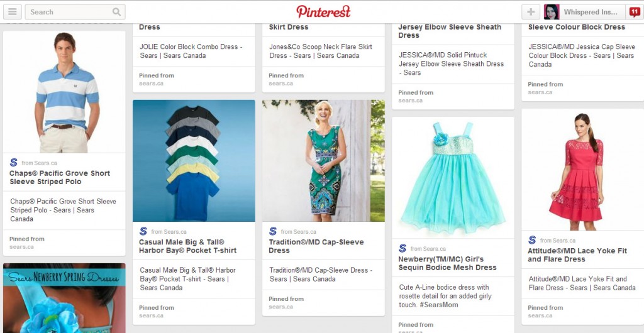Click sears.ca source under Tradition dress pin

point(281,307)
